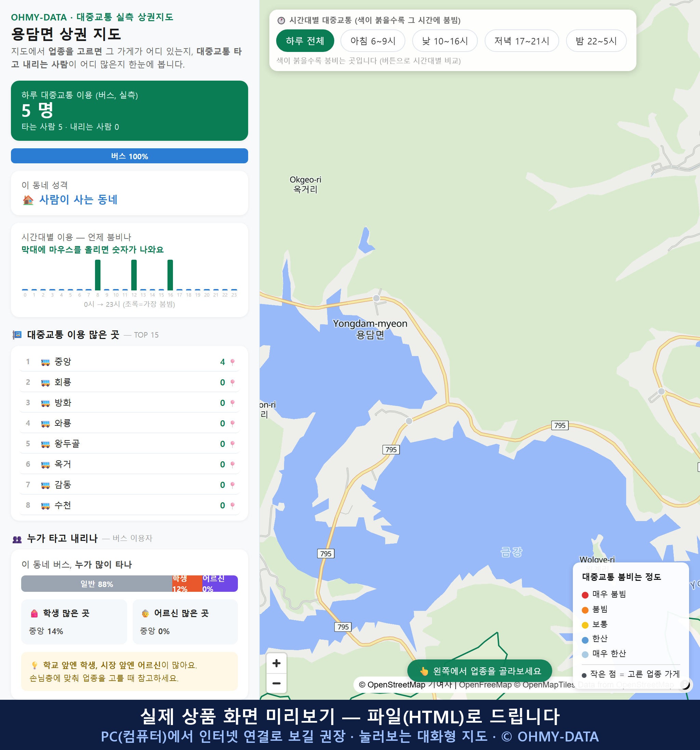The width and height of the screenshot is (700, 750).
Task: Click the lightbulb tip icon
Action: (34, 665)
